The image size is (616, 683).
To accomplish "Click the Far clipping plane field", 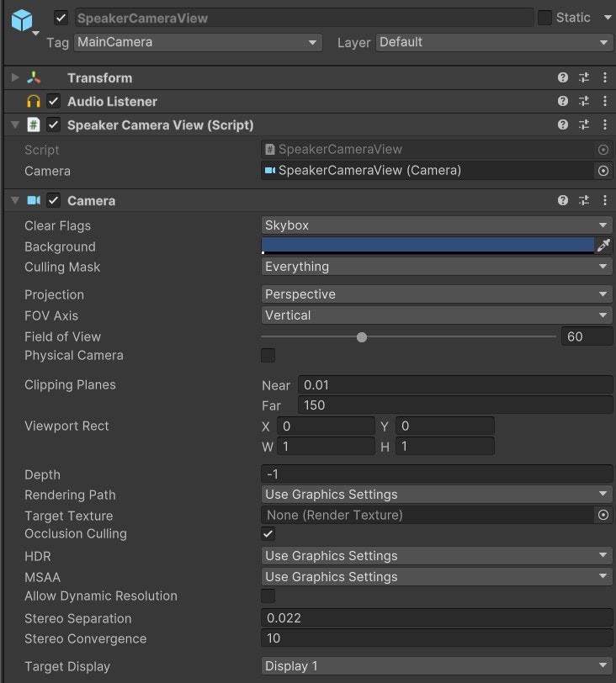I will [455, 405].
